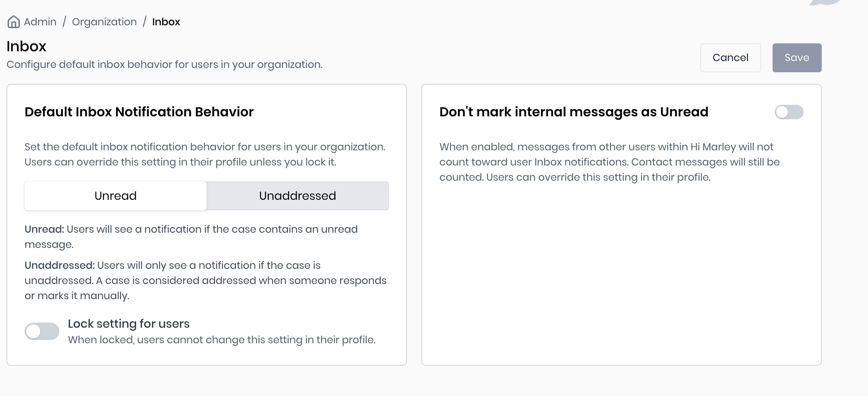Click the 'When locked' helper text
Image resolution: width=868 pixels, height=396 pixels.
[x=222, y=340]
